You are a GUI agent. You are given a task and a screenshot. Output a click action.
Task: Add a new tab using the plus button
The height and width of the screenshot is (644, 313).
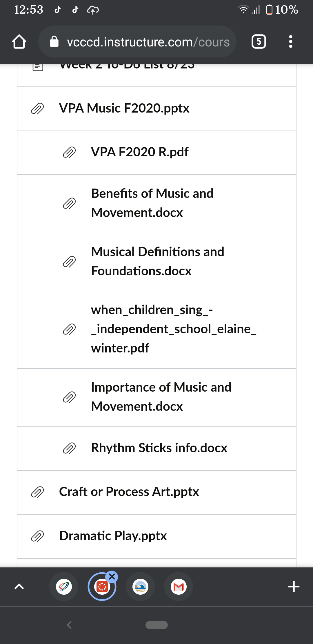pyautogui.click(x=294, y=587)
